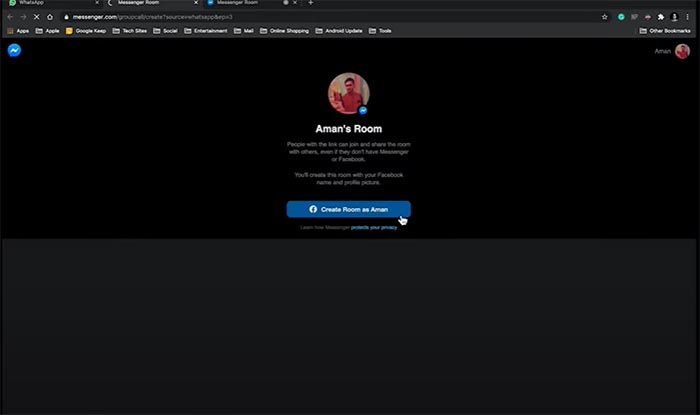Go forward with the browser forward arrow
The image size is (700, 415).
[23, 17]
